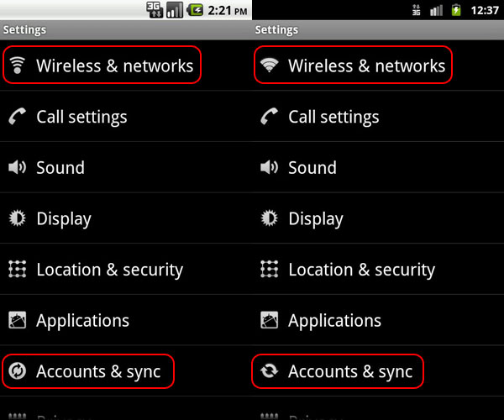This screenshot has height=420, width=504.
Task: Tap the sync arrows icon on right screen
Action: point(270,371)
